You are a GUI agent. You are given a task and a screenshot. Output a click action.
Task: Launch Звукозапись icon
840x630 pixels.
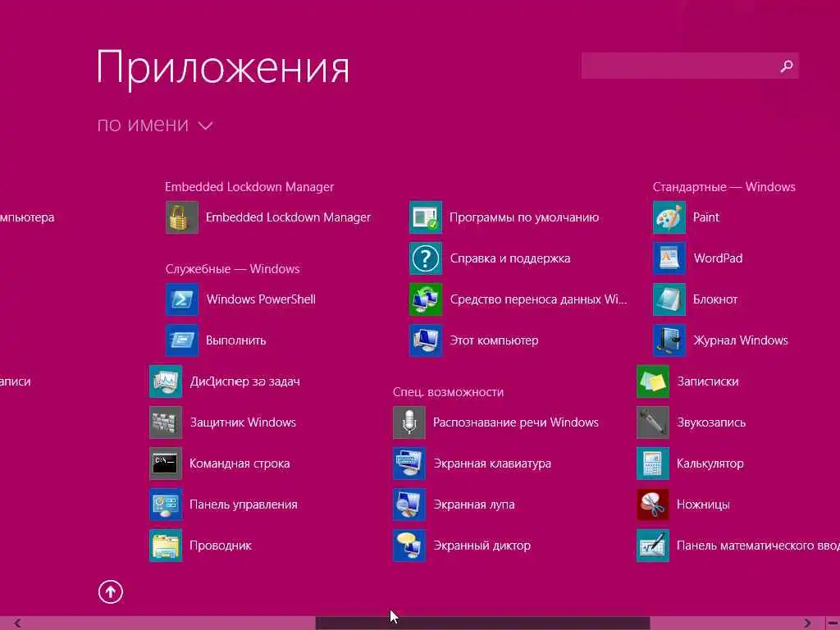click(x=652, y=422)
